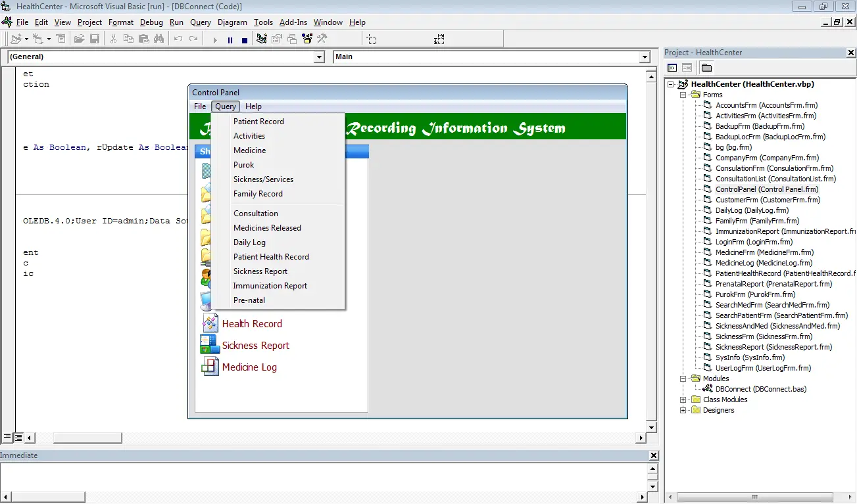This screenshot has width=857, height=504.
Task: Select MedicineLog (MedicineLog.frm) in the project tree
Action: point(764,263)
